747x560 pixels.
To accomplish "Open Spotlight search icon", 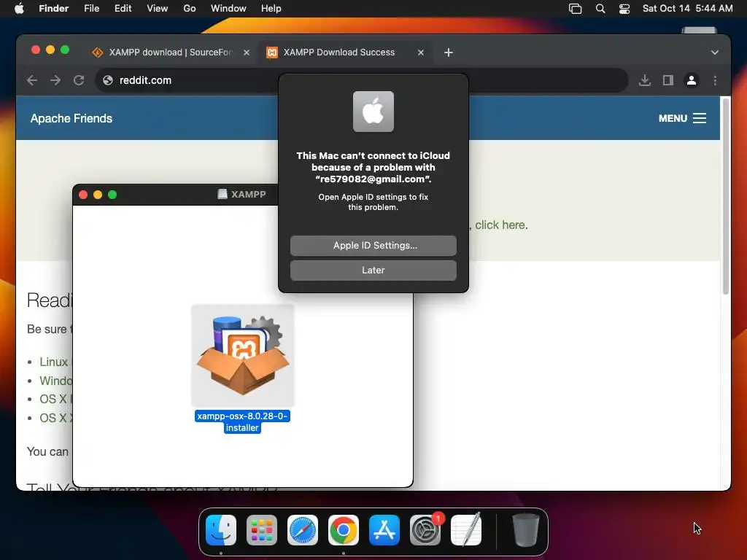I will click(600, 9).
